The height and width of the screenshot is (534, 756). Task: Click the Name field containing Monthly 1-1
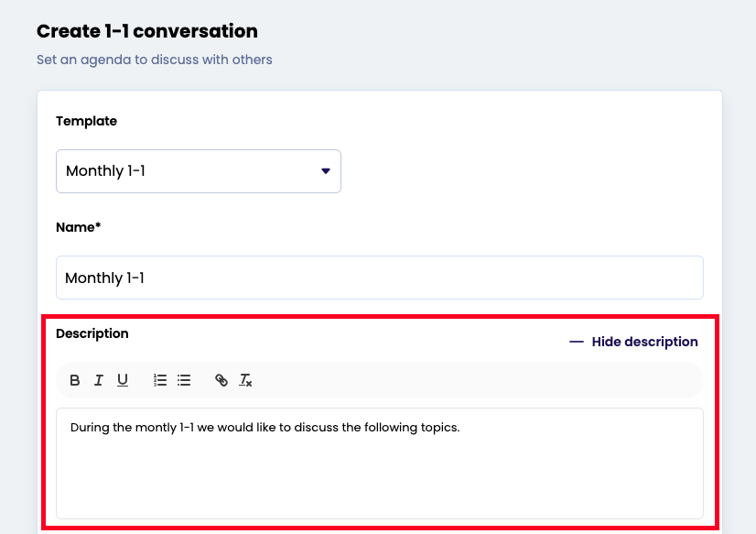[379, 278]
